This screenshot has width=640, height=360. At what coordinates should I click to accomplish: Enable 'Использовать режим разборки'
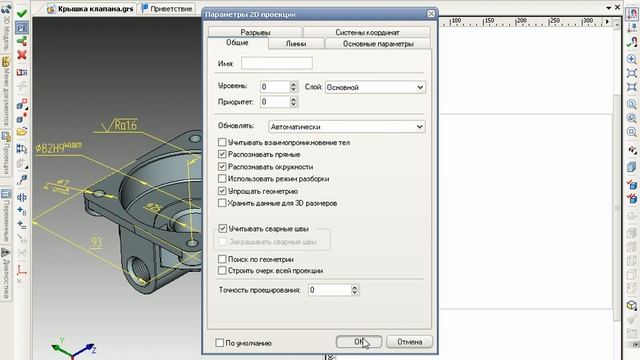pos(222,179)
